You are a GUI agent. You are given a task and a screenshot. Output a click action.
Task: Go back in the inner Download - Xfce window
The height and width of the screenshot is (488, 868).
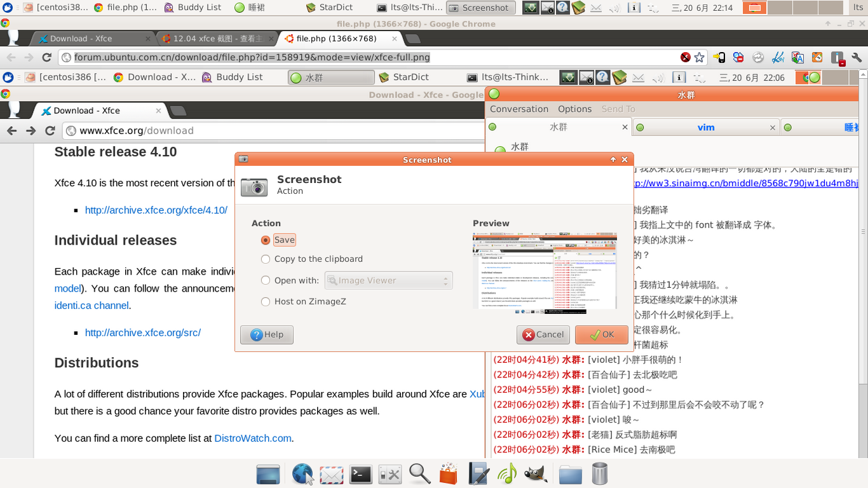(x=11, y=131)
